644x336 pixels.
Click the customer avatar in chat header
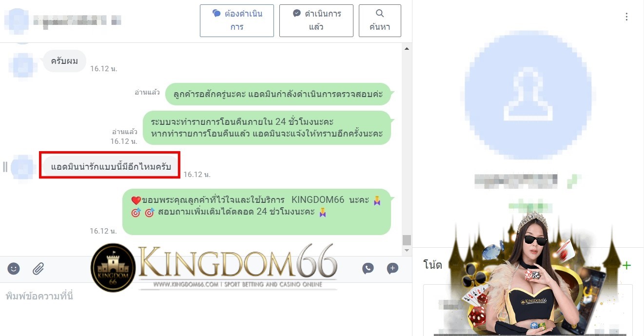tap(16, 20)
